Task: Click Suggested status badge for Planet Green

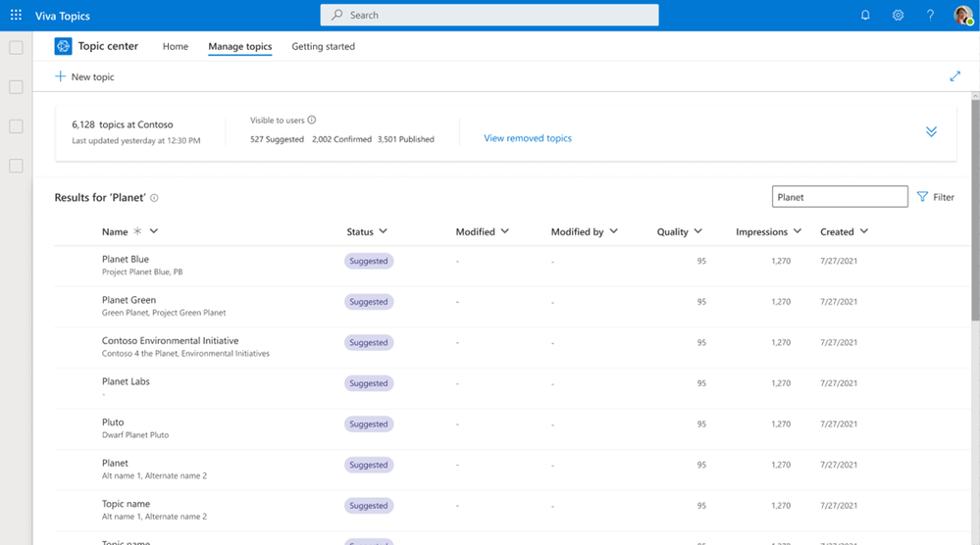Action: coord(369,302)
